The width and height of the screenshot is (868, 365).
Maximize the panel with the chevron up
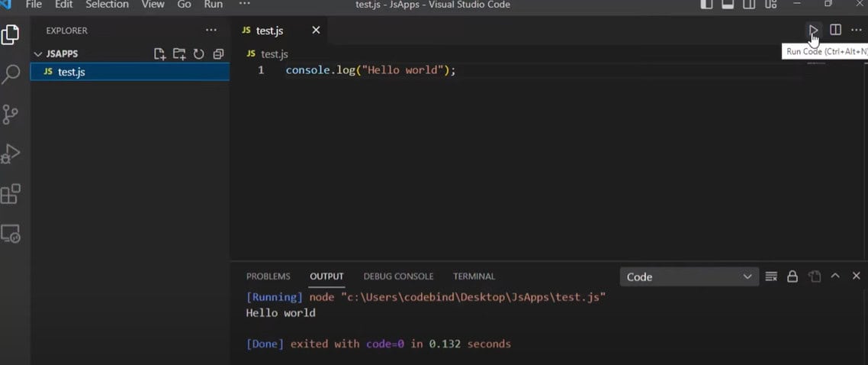[835, 276]
